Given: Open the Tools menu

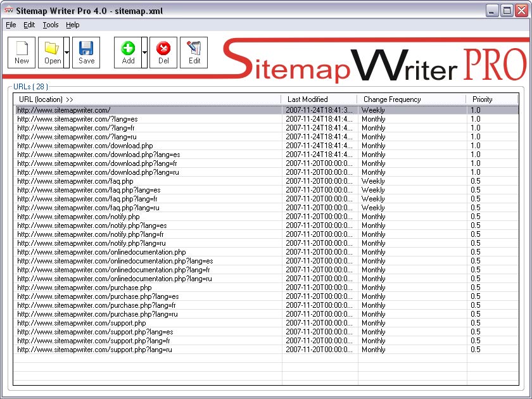Looking at the screenshot, I should [51, 25].
